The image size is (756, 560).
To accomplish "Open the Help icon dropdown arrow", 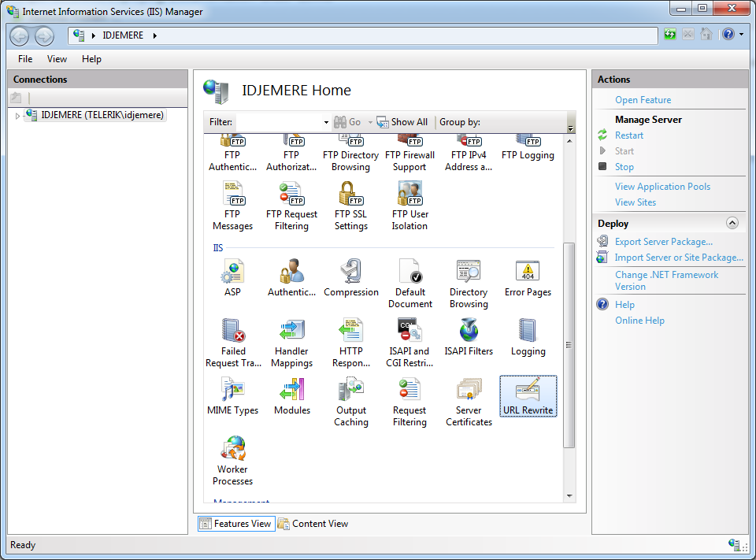I will pyautogui.click(x=742, y=34).
